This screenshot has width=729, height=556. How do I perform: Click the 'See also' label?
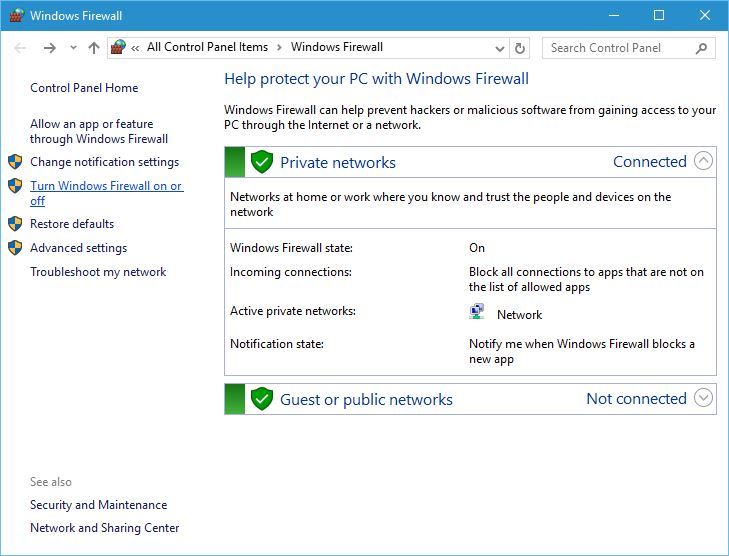click(x=51, y=482)
